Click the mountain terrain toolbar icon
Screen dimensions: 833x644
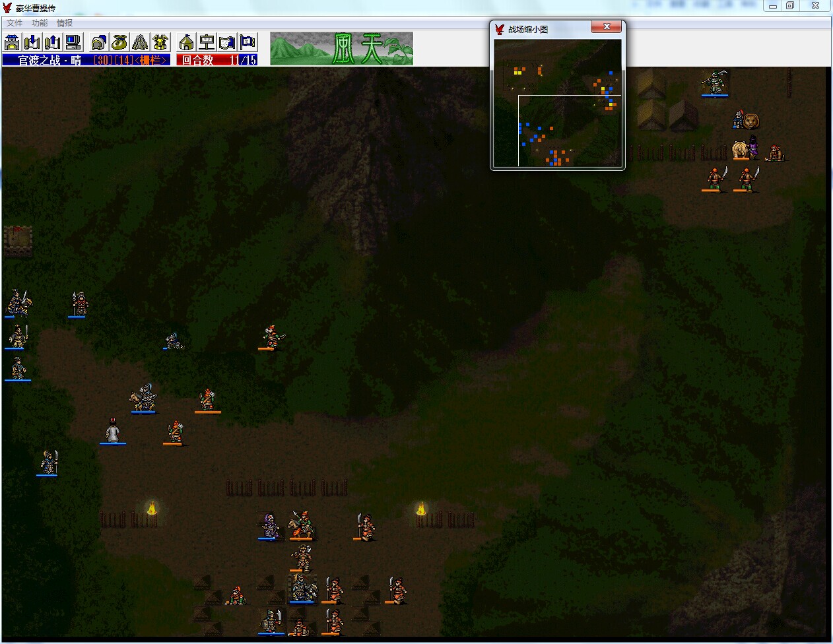tap(140, 42)
